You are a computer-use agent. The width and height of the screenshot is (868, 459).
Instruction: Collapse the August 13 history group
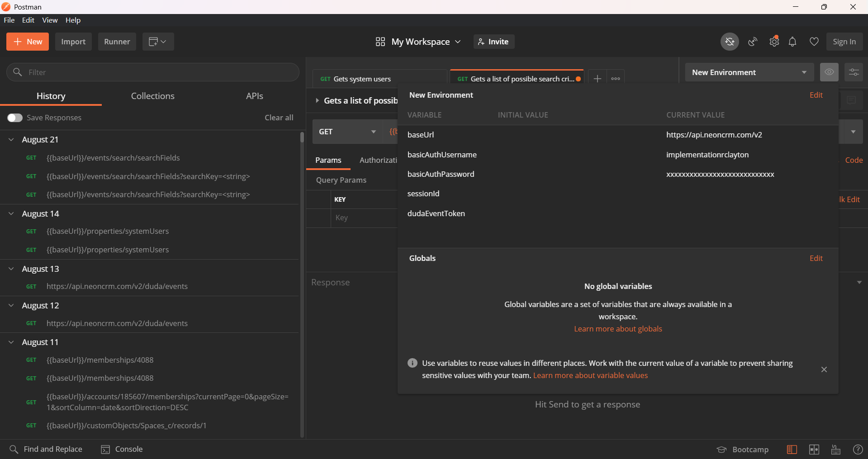coord(11,269)
